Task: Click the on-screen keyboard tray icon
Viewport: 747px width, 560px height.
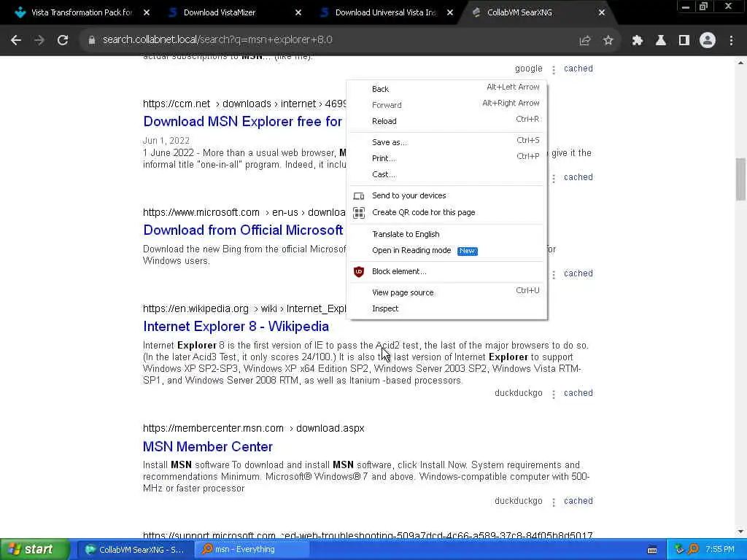Action: (652, 550)
